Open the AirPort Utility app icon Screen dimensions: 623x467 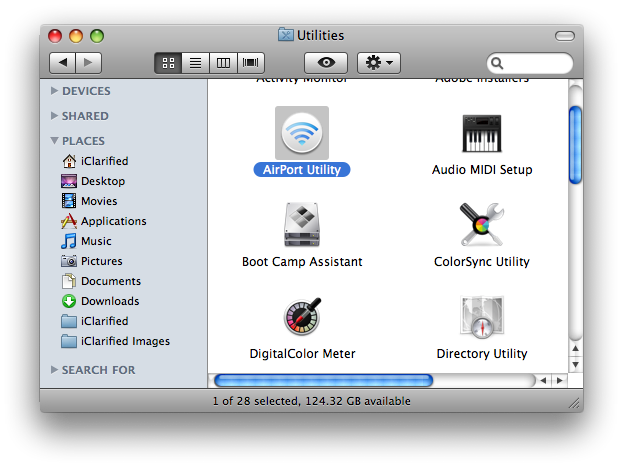pyautogui.click(x=301, y=133)
